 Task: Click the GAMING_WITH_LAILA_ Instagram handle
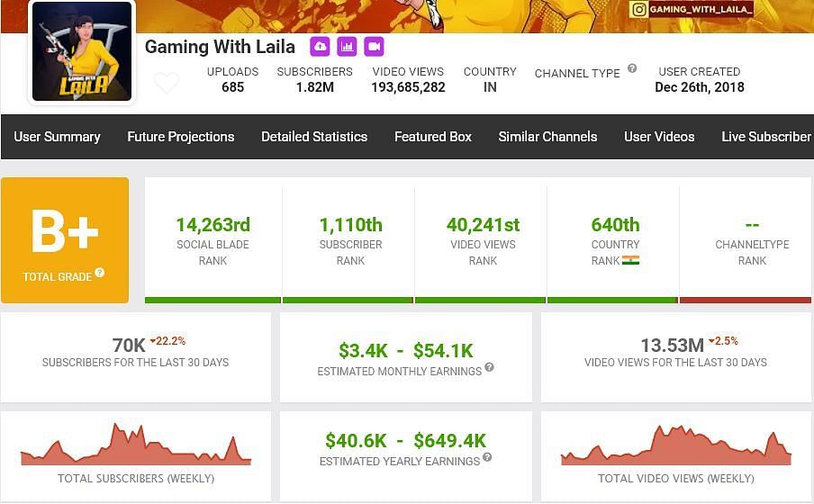pyautogui.click(x=701, y=9)
